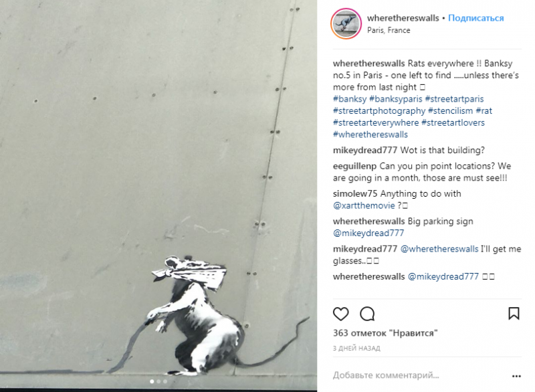
Task: Like the post with the heart icon
Action: [340, 314]
